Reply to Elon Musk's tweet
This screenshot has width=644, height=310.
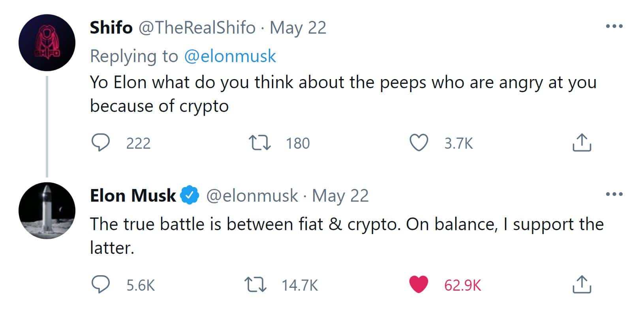101,285
